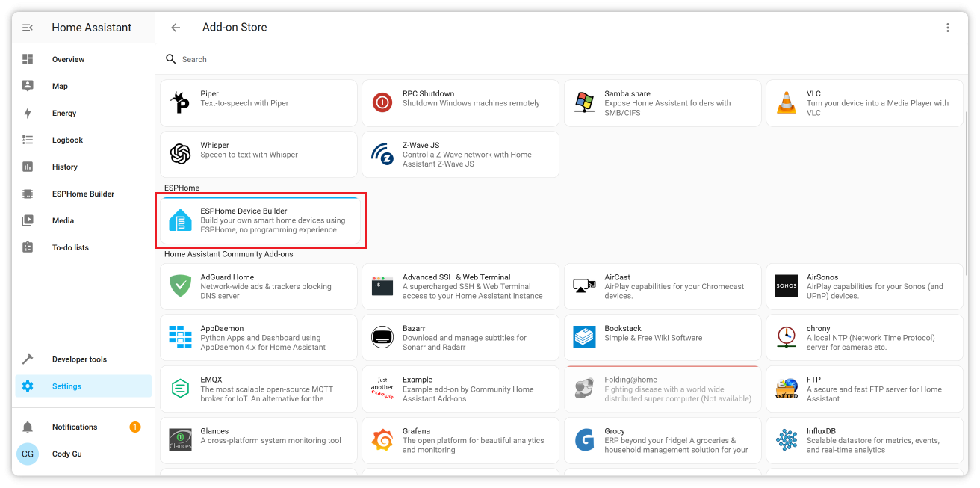Click the Z-Wave JS icon
Viewport: 980px width, 488px height.
[382, 155]
